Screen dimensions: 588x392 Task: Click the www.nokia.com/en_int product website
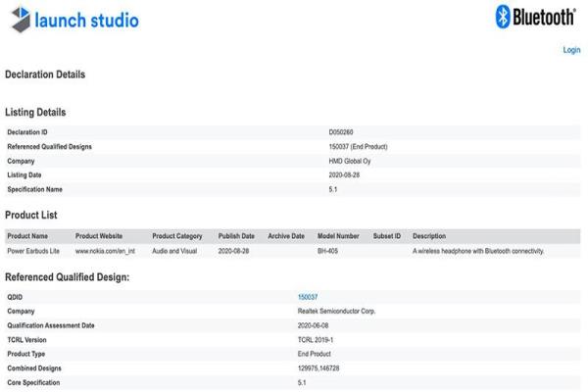pos(105,251)
